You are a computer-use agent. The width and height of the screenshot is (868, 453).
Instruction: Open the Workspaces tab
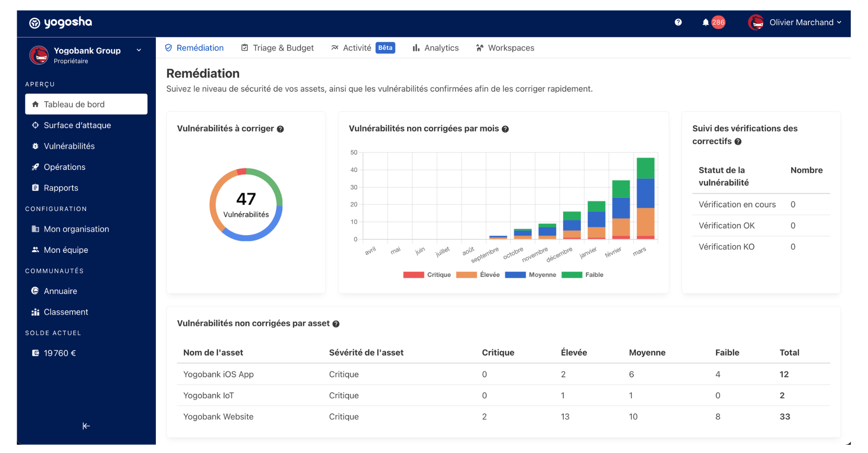point(505,48)
